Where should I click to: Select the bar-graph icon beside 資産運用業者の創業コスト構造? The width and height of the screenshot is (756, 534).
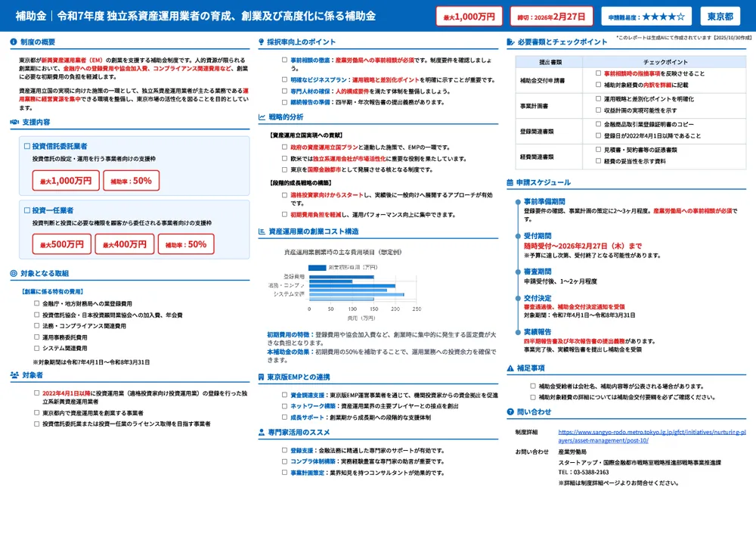tap(261, 229)
